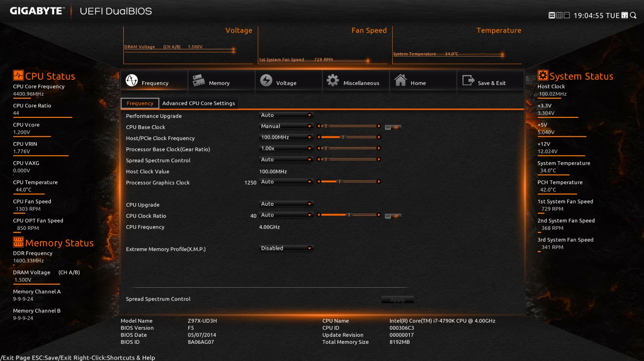Click the Fan Speed graph heading
644x361 pixels.
(x=369, y=30)
